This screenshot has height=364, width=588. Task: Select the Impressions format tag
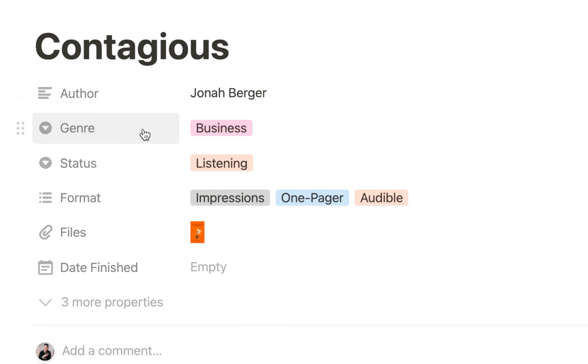tap(230, 198)
